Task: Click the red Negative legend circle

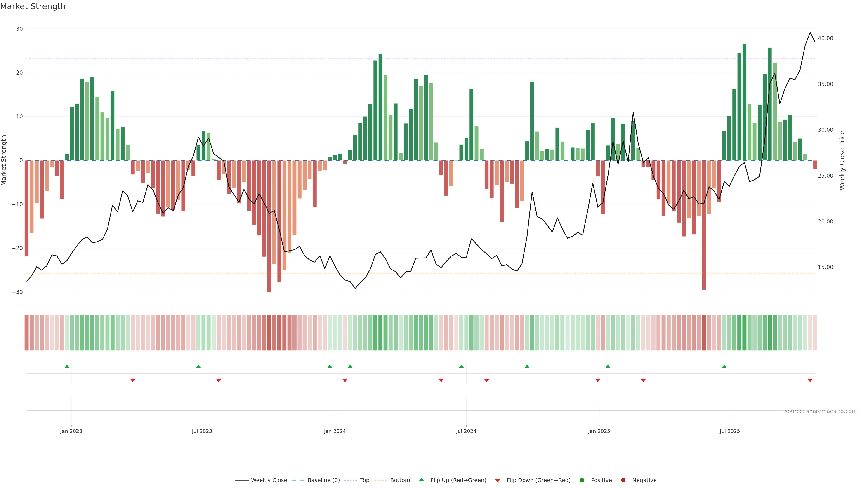Action: (x=623, y=480)
